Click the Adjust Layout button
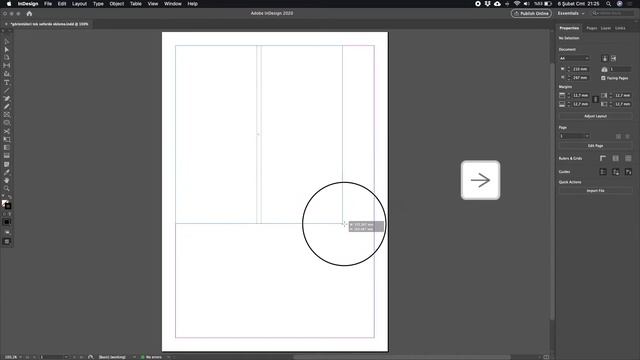 pos(595,116)
